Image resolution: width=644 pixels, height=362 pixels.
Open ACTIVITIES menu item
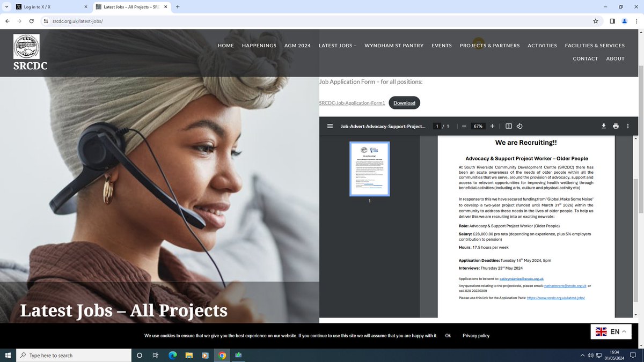click(x=542, y=46)
